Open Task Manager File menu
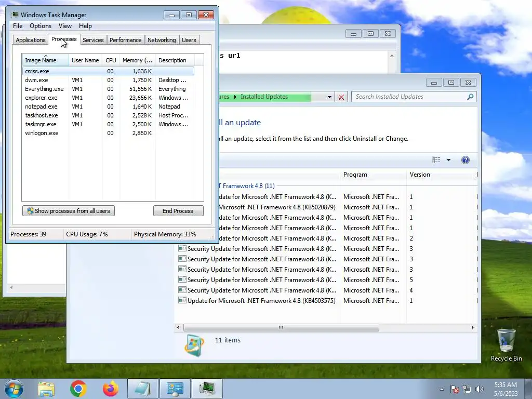The height and width of the screenshot is (399, 532). (x=18, y=26)
